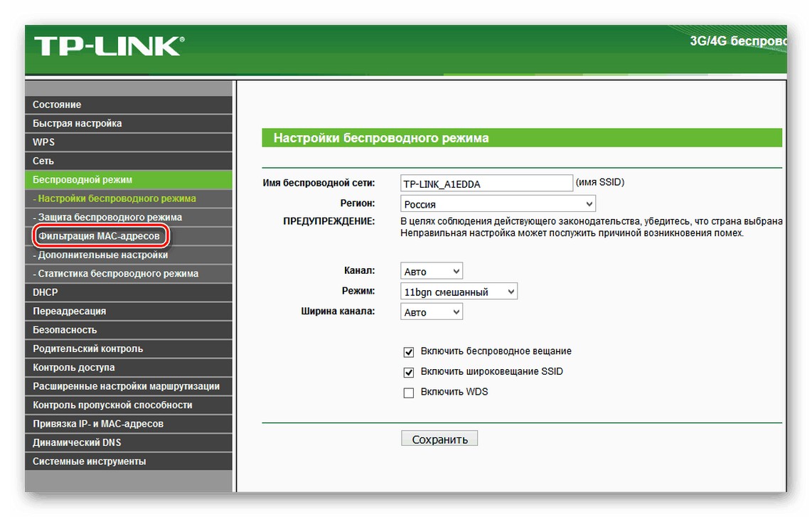Viewport: 812px width, 517px height.
Task: View Статистика беспроводного режима
Action: click(x=129, y=274)
